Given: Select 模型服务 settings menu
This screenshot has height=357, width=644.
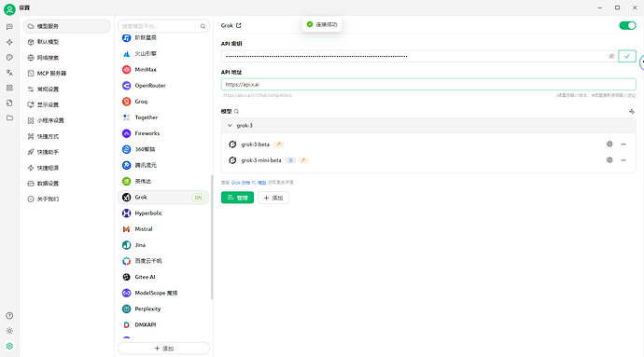Looking at the screenshot, I should pos(67,26).
